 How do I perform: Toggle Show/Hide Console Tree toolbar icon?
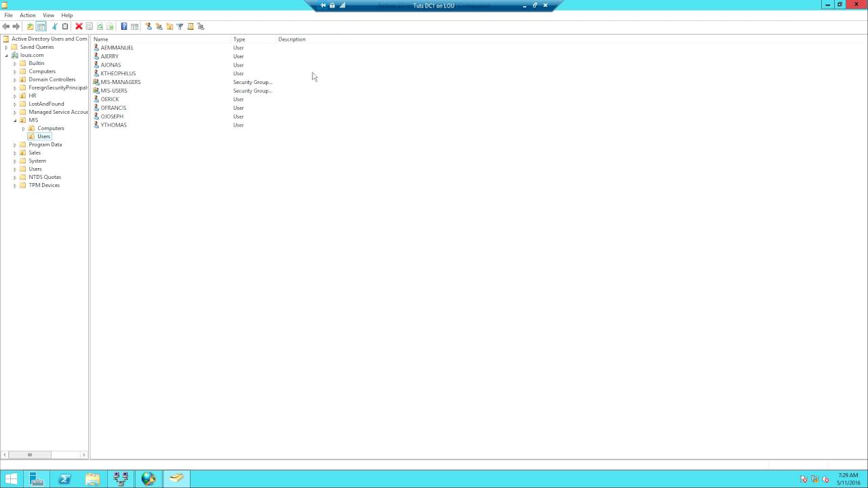coord(41,26)
